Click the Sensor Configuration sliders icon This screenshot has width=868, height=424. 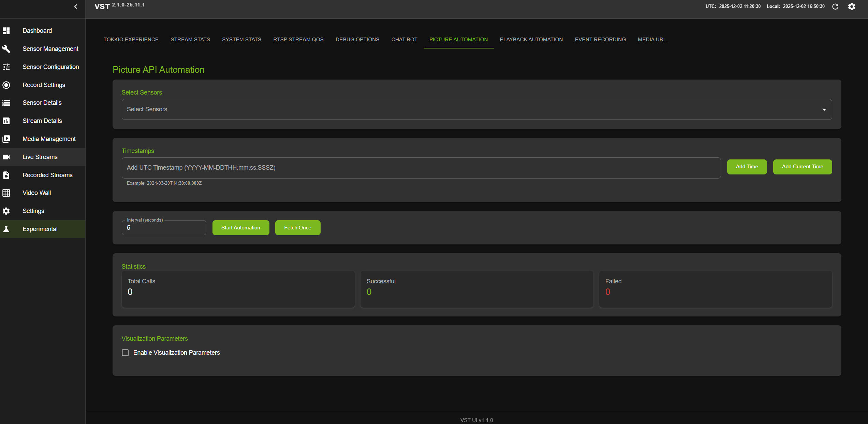pyautogui.click(x=6, y=67)
